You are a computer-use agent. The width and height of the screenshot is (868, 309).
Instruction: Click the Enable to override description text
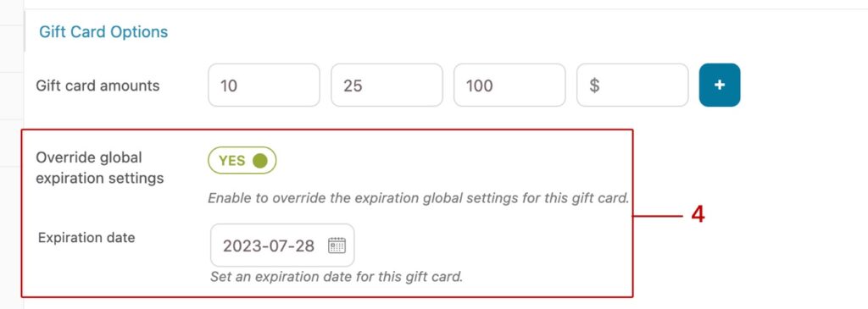tap(419, 198)
